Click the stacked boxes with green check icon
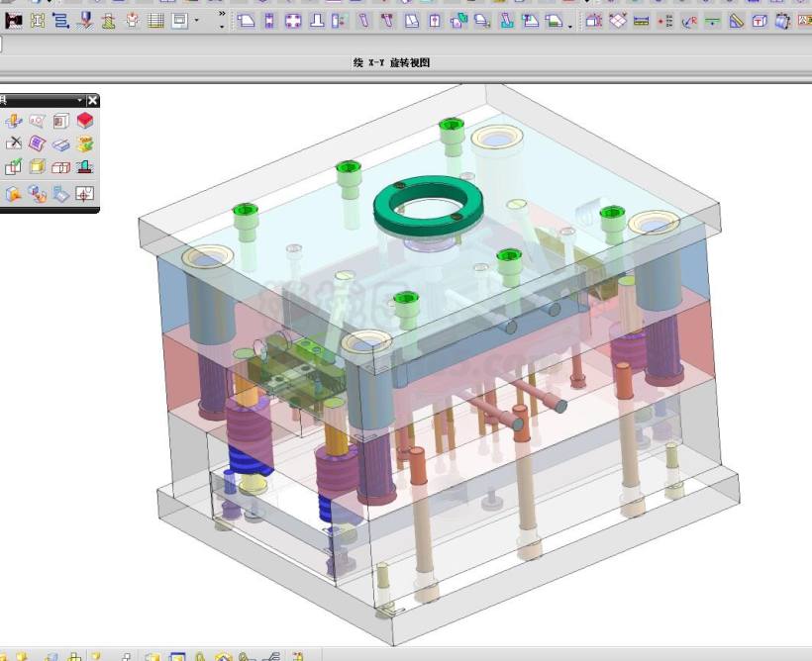 point(14,166)
